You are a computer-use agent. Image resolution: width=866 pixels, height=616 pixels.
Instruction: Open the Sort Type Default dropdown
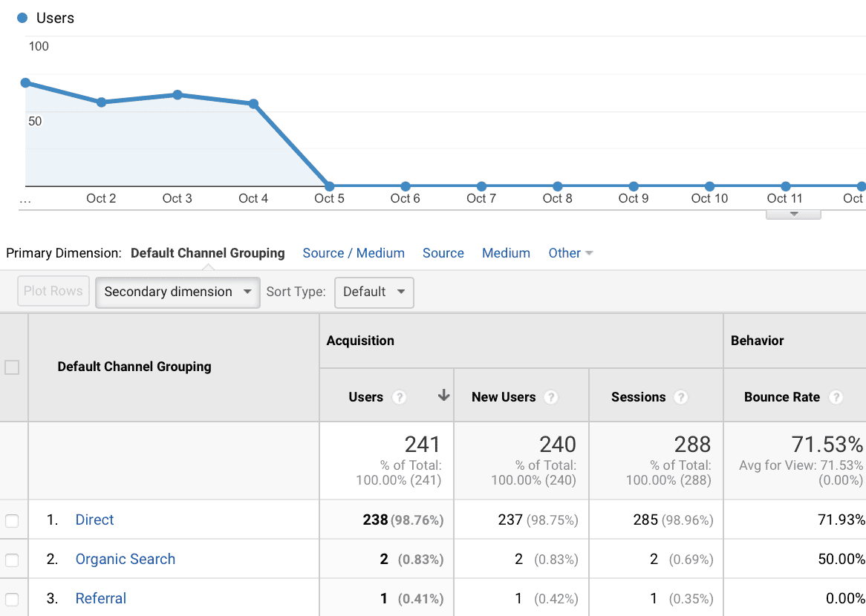pos(374,292)
